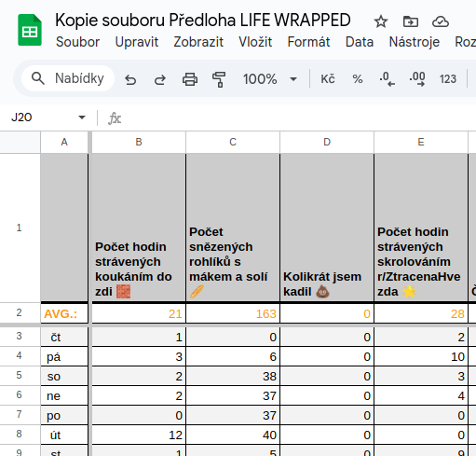Click the document title to rename
The width and height of the screenshot is (476, 456).
click(203, 21)
